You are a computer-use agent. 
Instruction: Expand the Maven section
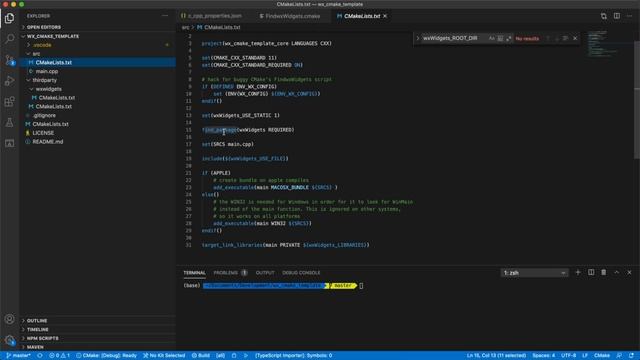point(35,347)
